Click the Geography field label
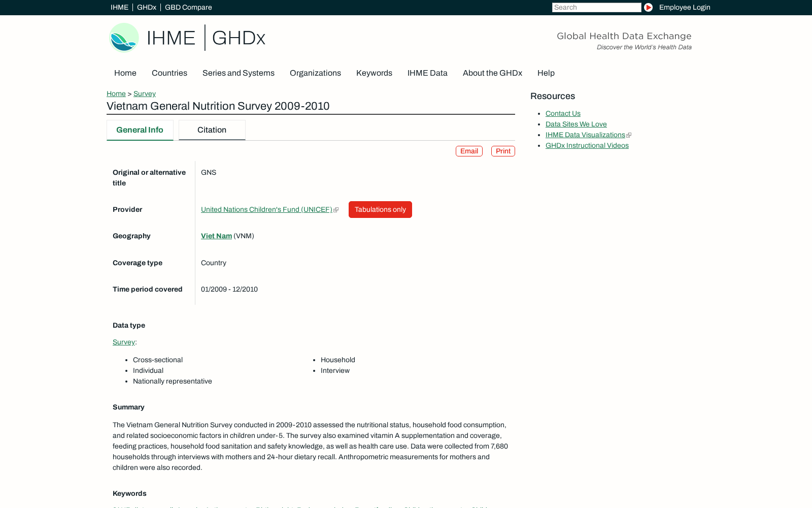The height and width of the screenshot is (508, 812). [x=131, y=236]
